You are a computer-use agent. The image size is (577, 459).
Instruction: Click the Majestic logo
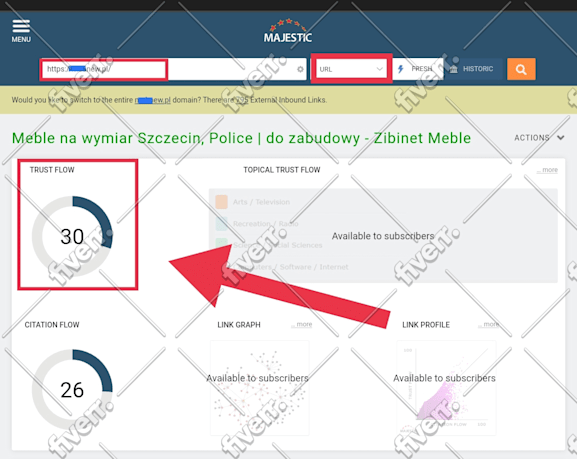288,31
